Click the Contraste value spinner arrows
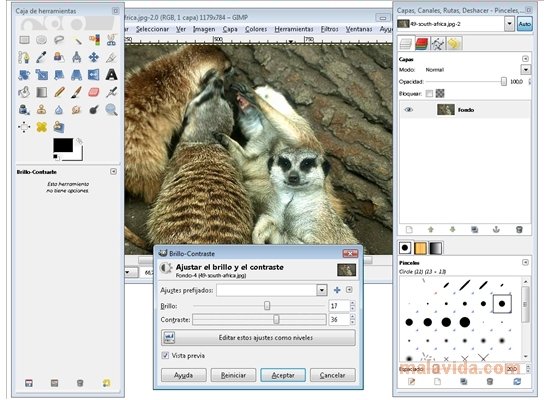550x400 pixels. (x=353, y=320)
